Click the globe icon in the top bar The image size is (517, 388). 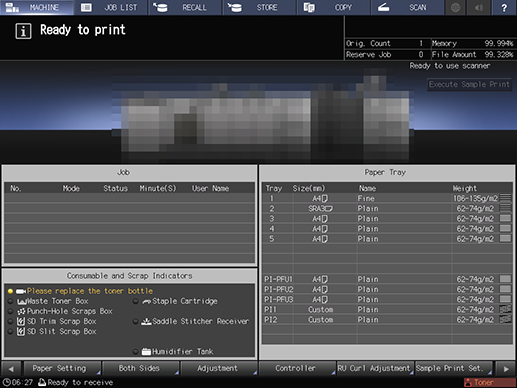455,7
